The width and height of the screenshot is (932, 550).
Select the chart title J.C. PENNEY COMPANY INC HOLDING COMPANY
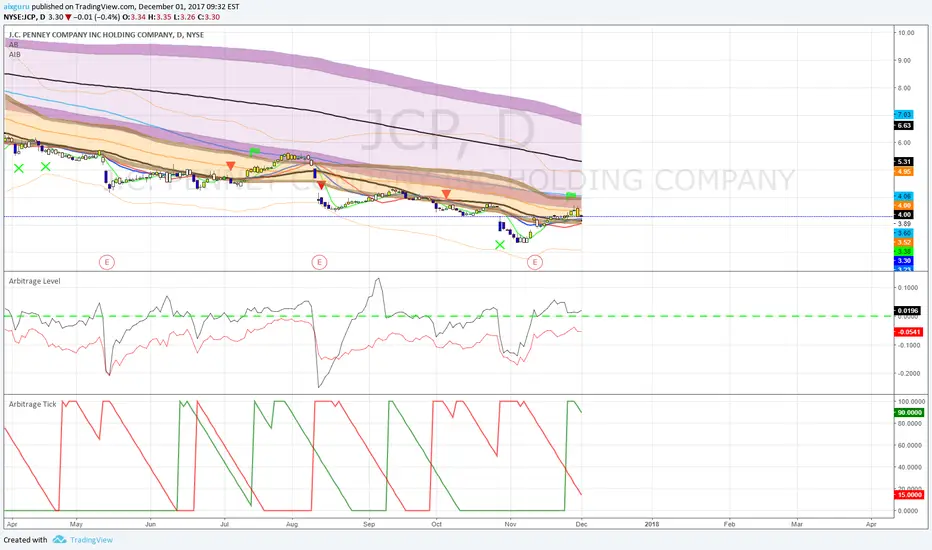coord(106,35)
